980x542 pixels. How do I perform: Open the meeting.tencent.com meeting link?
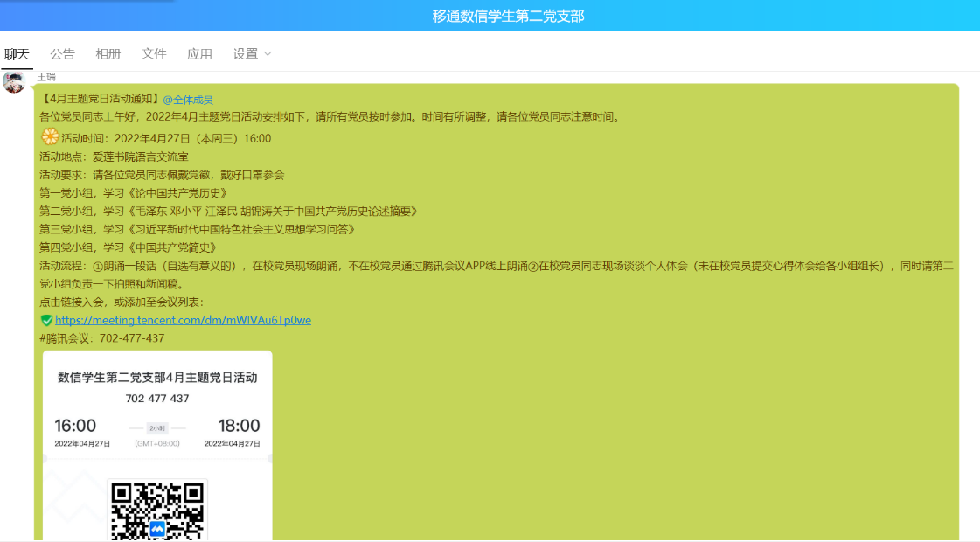click(x=183, y=320)
